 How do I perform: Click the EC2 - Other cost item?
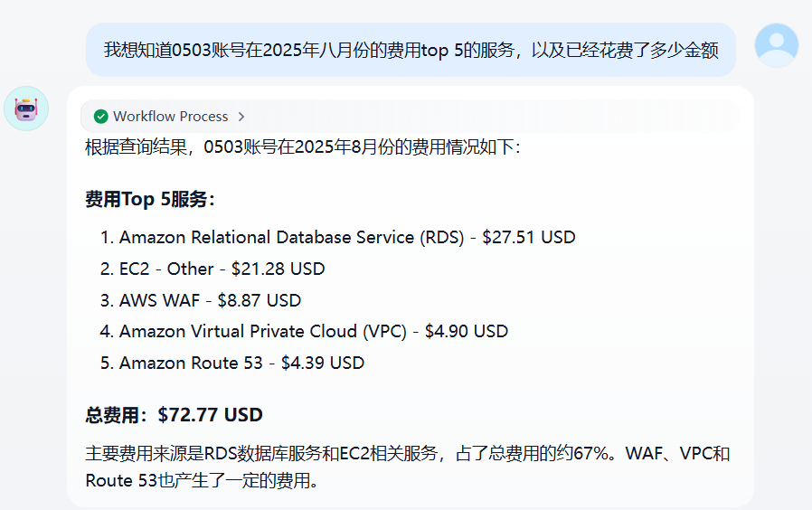coord(212,269)
